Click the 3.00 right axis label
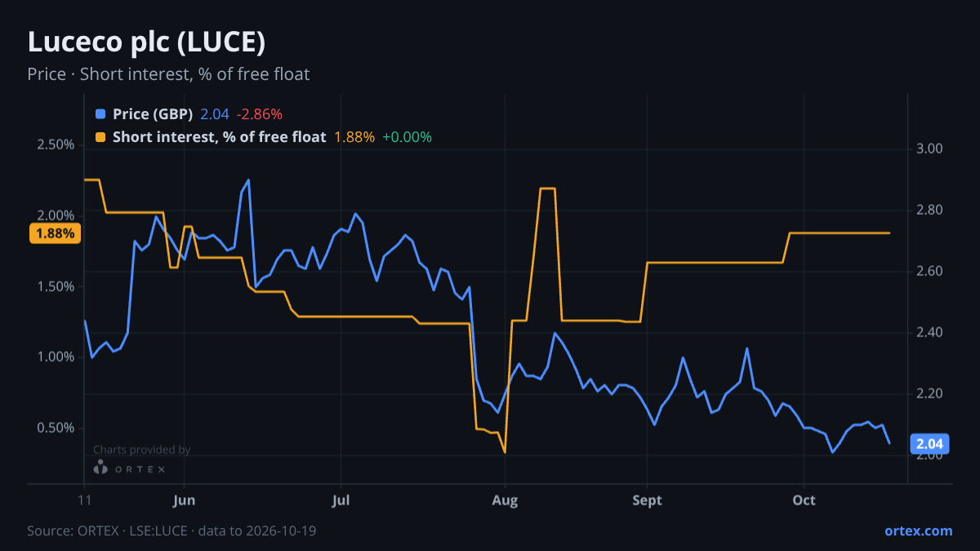The image size is (980, 551). (x=930, y=149)
